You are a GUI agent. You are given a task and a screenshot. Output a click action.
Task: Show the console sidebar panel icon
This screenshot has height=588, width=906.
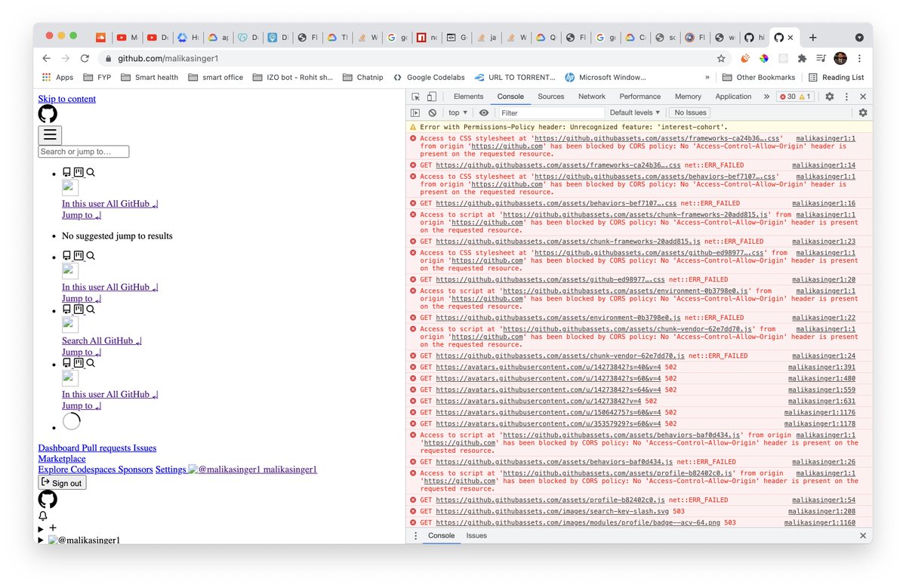point(415,112)
